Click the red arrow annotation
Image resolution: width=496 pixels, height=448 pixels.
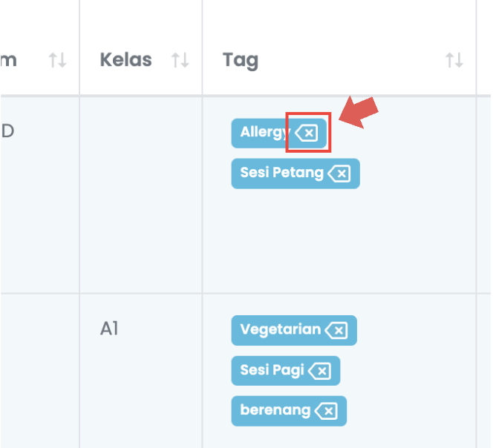(358, 113)
